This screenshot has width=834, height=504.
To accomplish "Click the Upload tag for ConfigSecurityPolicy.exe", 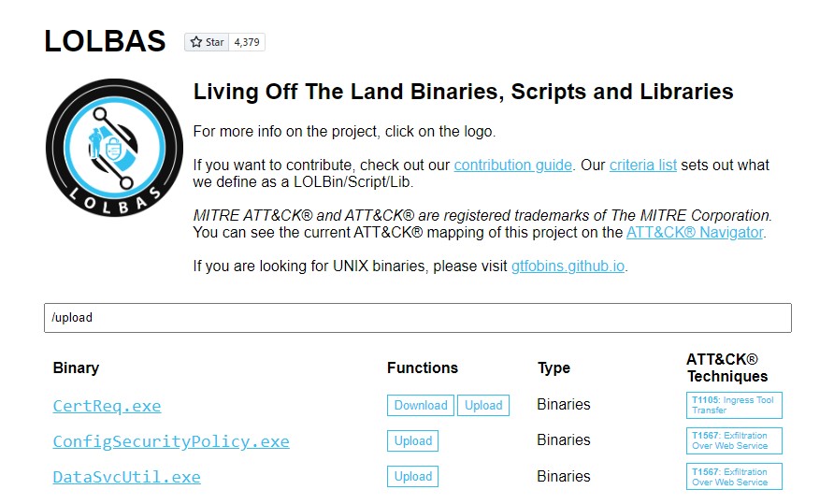I will coord(412,441).
